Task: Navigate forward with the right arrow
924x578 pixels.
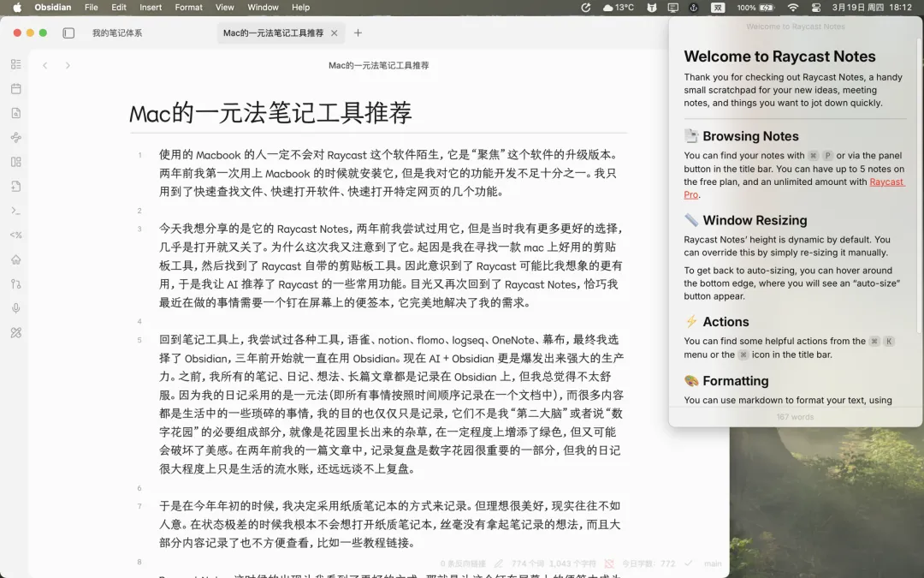Action: point(68,65)
